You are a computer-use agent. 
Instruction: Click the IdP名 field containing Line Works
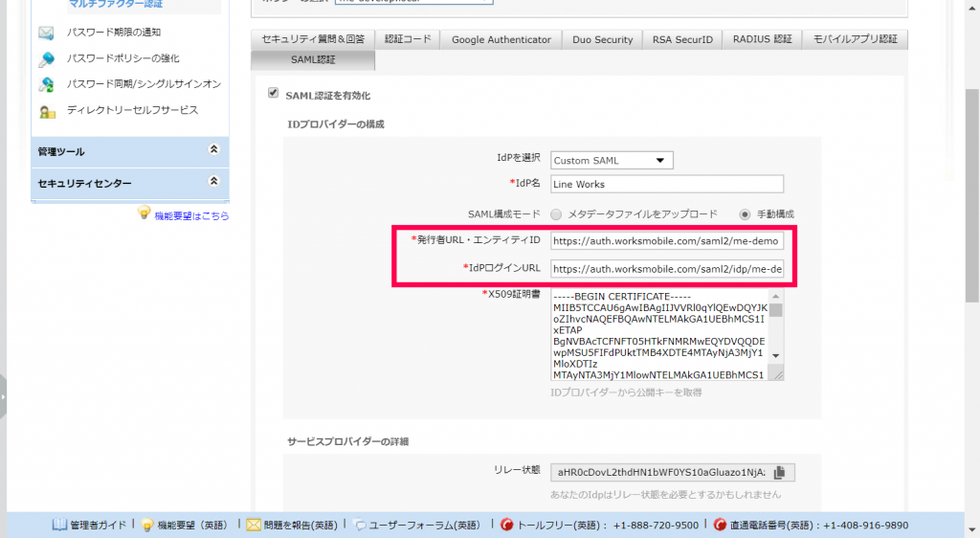tap(667, 185)
